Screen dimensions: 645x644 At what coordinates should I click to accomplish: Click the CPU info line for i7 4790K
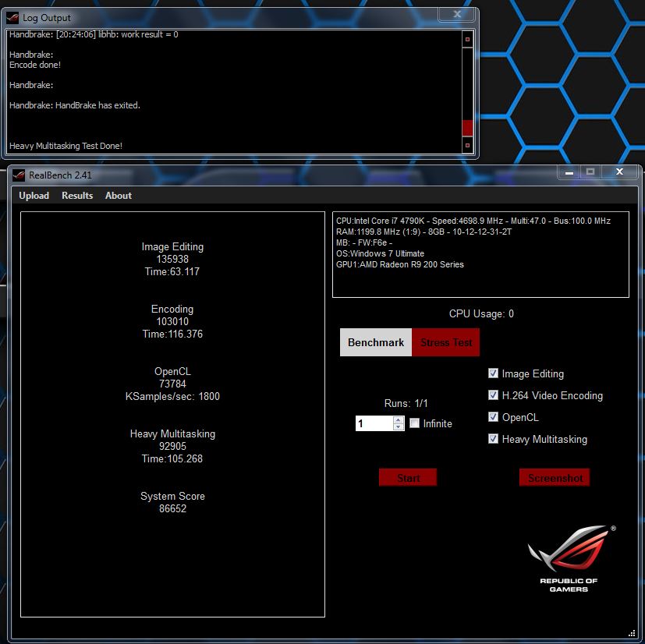click(x=473, y=221)
